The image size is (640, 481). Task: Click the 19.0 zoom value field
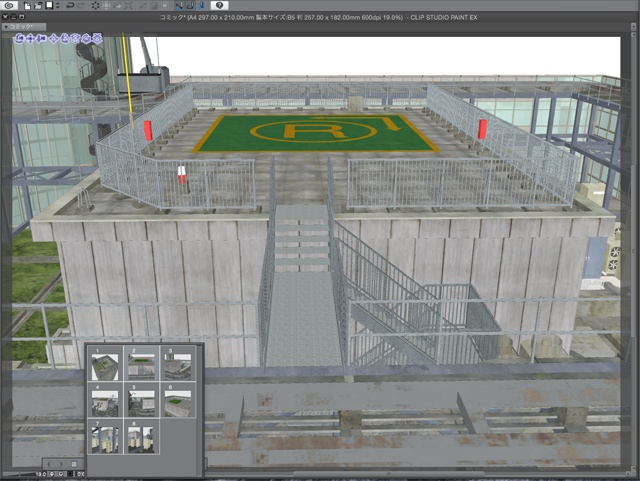(40, 474)
